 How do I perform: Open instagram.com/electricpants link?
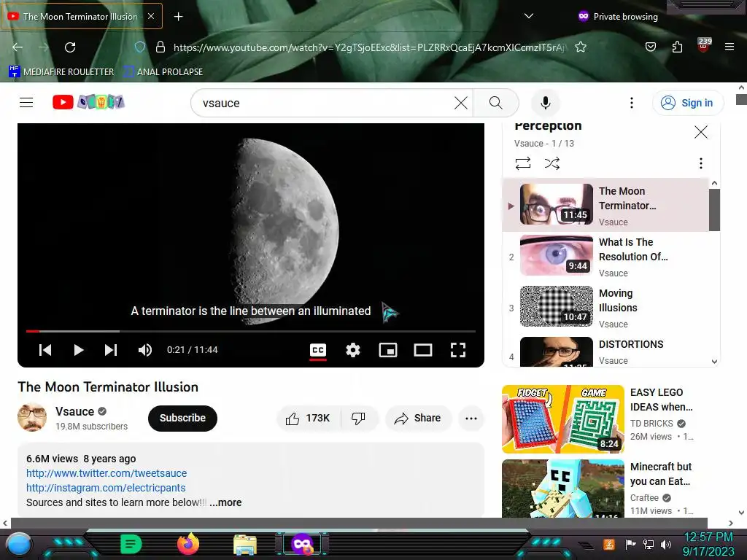(106, 488)
